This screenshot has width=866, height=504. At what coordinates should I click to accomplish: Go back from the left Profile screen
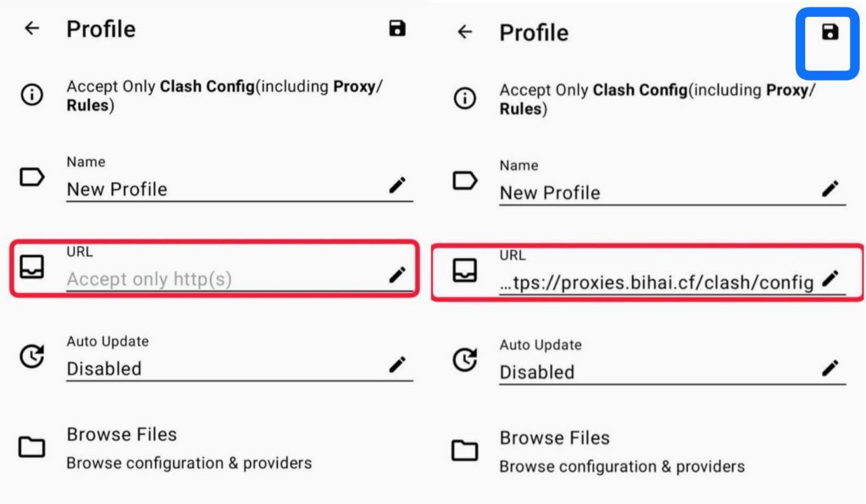31,28
